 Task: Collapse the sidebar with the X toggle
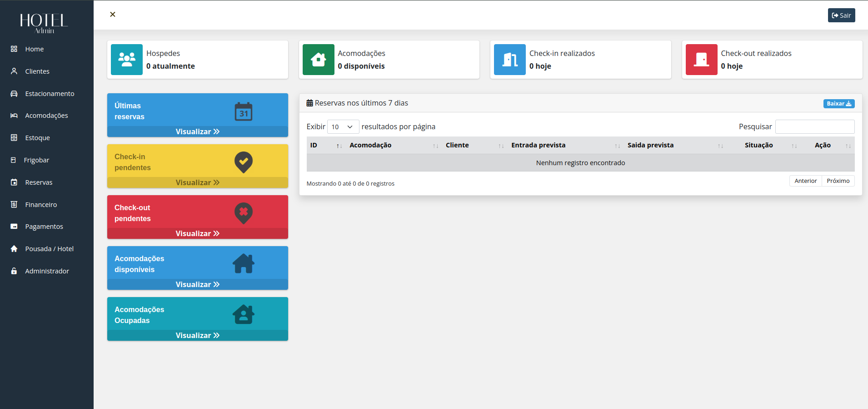tap(113, 15)
